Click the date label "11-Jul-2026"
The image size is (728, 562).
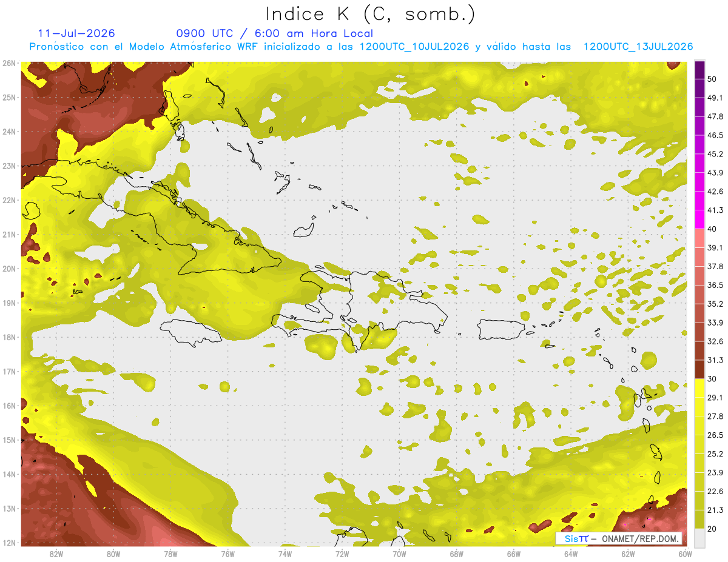76,33
